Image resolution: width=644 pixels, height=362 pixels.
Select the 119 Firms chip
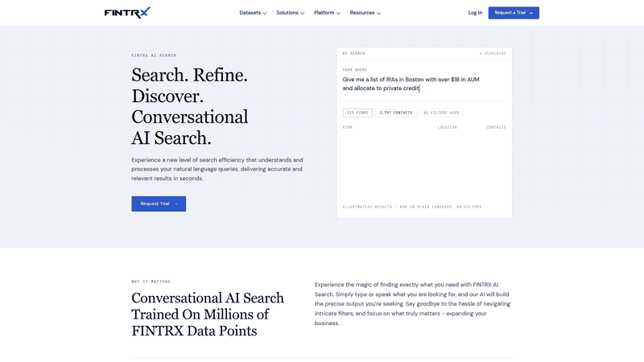(x=357, y=113)
